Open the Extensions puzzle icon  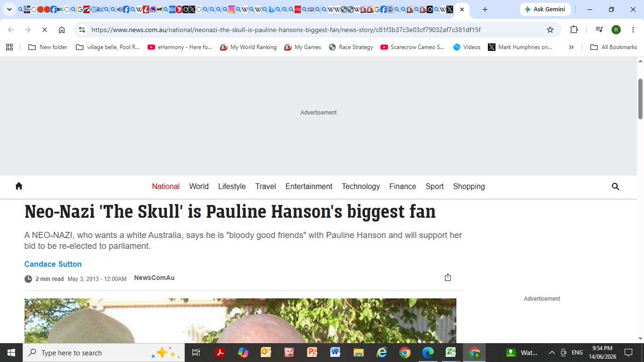[574, 30]
